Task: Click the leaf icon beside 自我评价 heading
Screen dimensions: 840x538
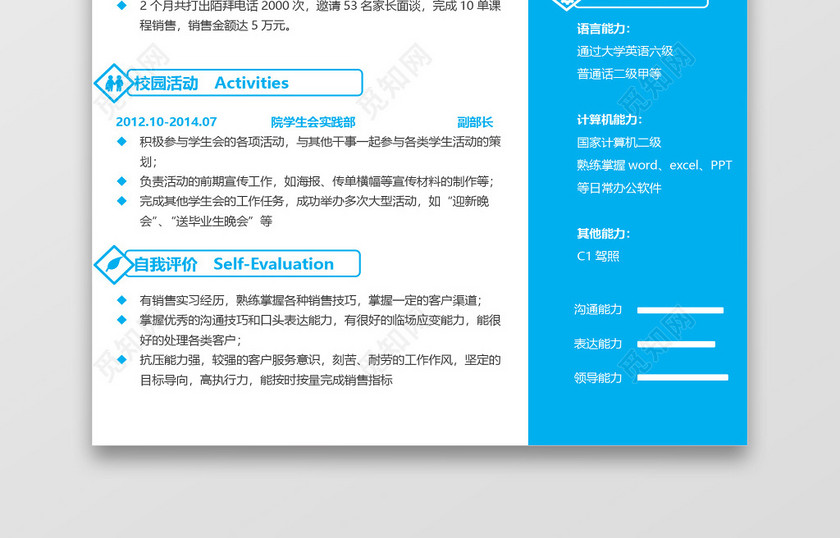Action: coord(114,264)
